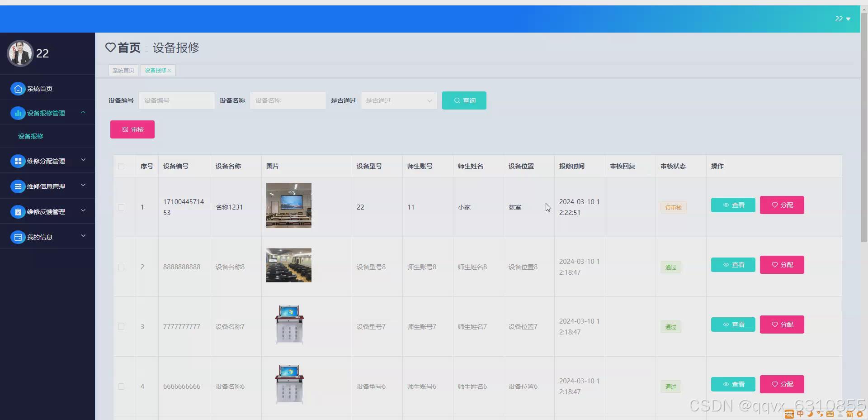
Task: Click the IME 中 language indicator in tray
Action: [800, 414]
